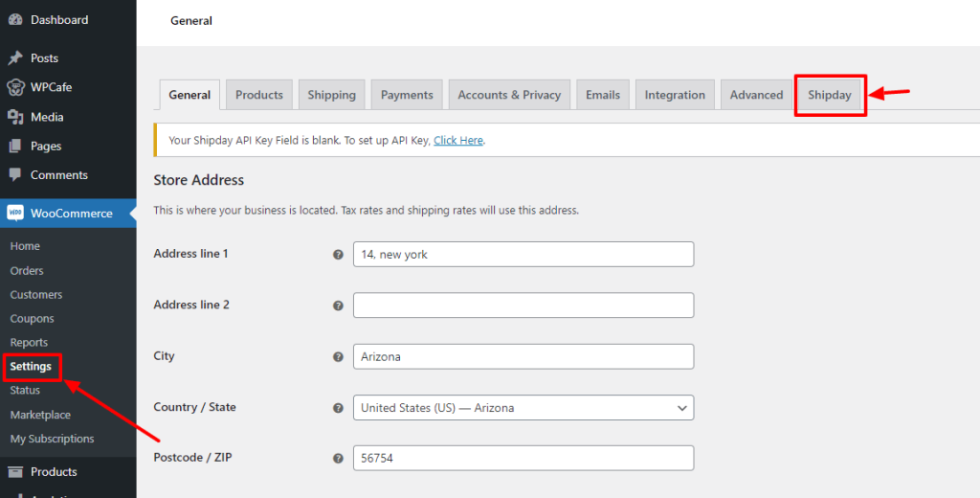980x498 pixels.
Task: Click help icon beside Country / State
Action: click(x=338, y=408)
